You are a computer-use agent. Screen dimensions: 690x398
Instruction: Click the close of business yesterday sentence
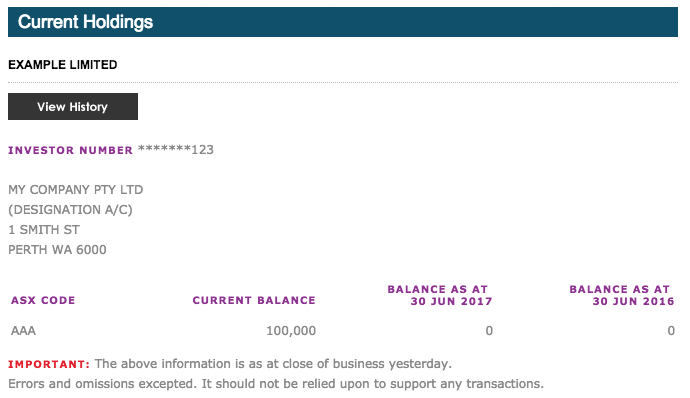tap(273, 364)
